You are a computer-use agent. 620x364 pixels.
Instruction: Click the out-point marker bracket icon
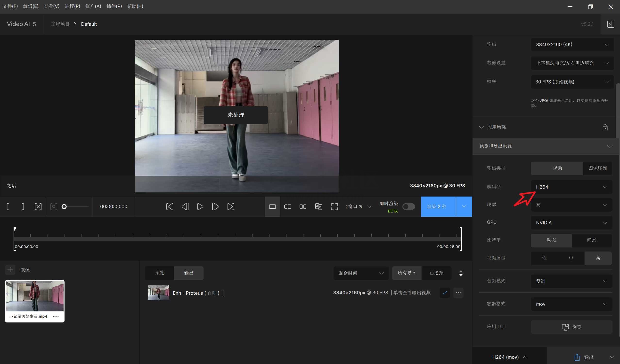pyautogui.click(x=23, y=207)
